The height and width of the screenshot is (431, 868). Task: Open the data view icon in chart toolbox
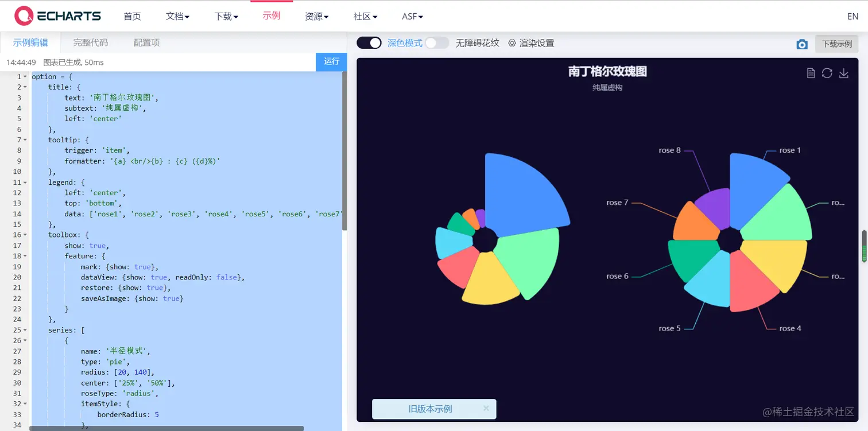(x=811, y=73)
